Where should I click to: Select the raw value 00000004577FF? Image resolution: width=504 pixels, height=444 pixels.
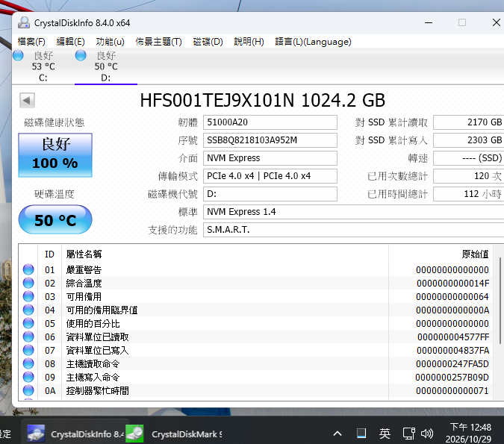coord(453,337)
